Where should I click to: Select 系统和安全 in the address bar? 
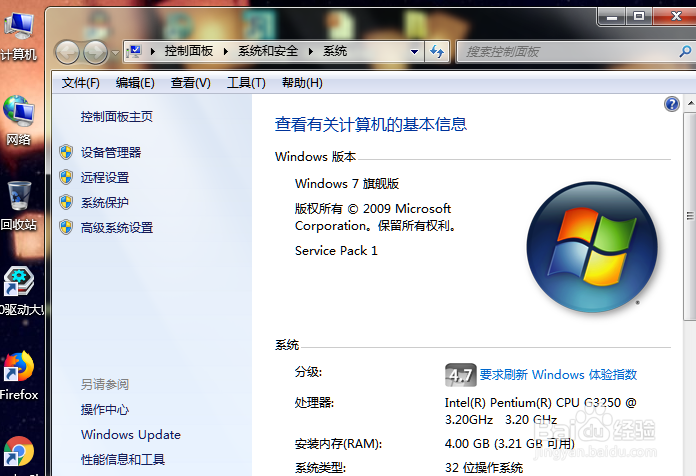[x=268, y=51]
